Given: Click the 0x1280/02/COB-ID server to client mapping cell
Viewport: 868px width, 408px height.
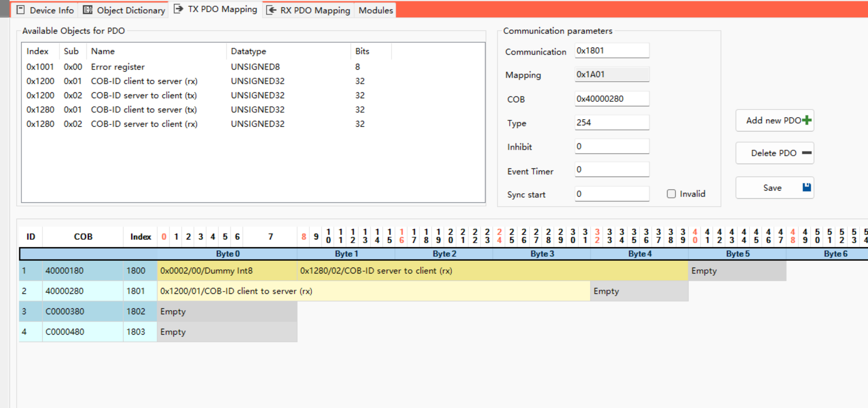Looking at the screenshot, I should 493,271.
